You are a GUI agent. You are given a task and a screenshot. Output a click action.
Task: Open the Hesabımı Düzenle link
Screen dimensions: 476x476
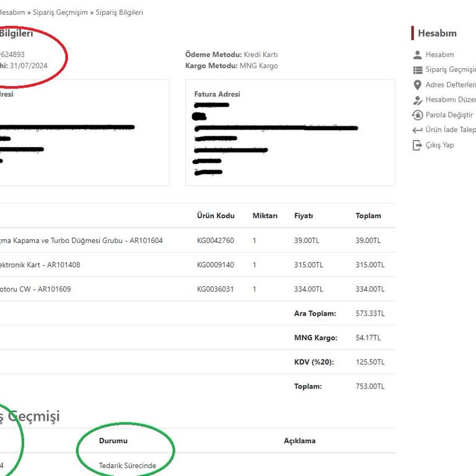point(451,100)
